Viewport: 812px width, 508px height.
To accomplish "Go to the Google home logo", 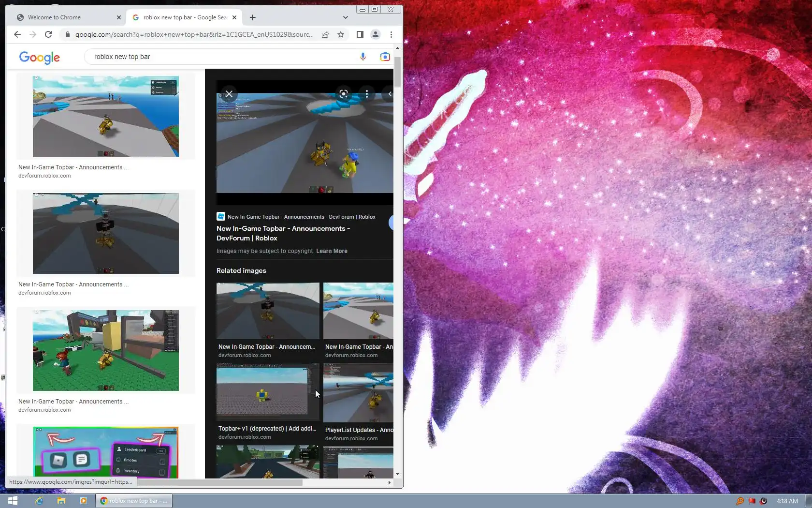I will [40, 58].
